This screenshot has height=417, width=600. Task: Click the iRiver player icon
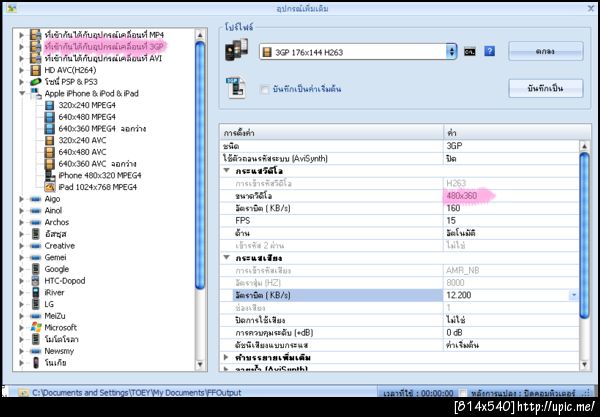(x=36, y=292)
